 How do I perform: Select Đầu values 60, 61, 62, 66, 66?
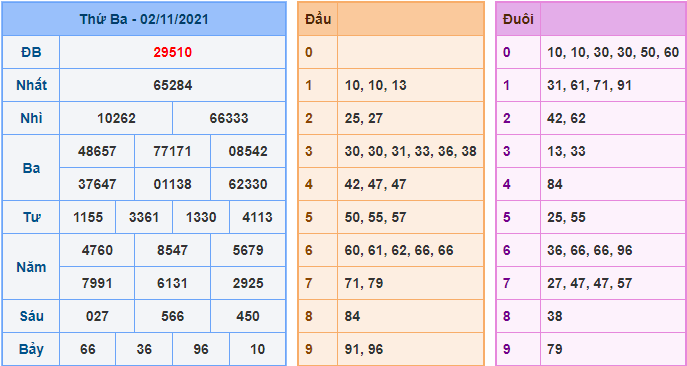click(x=399, y=250)
